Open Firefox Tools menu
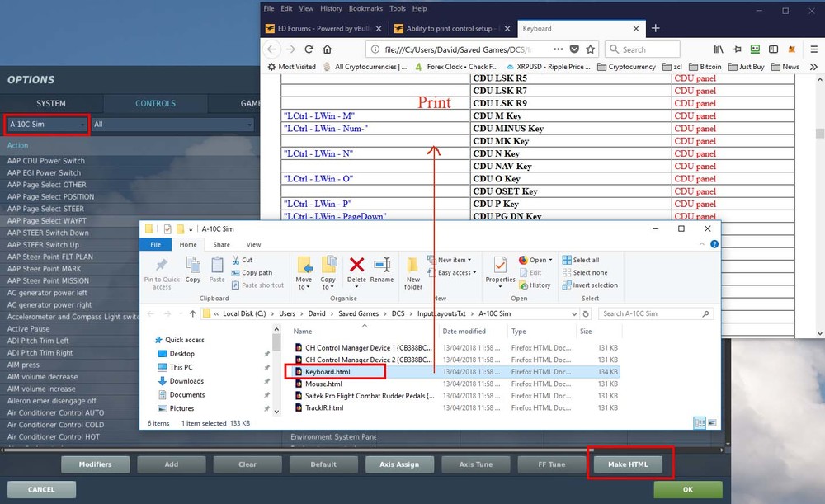The height and width of the screenshot is (504, 825). [398, 8]
